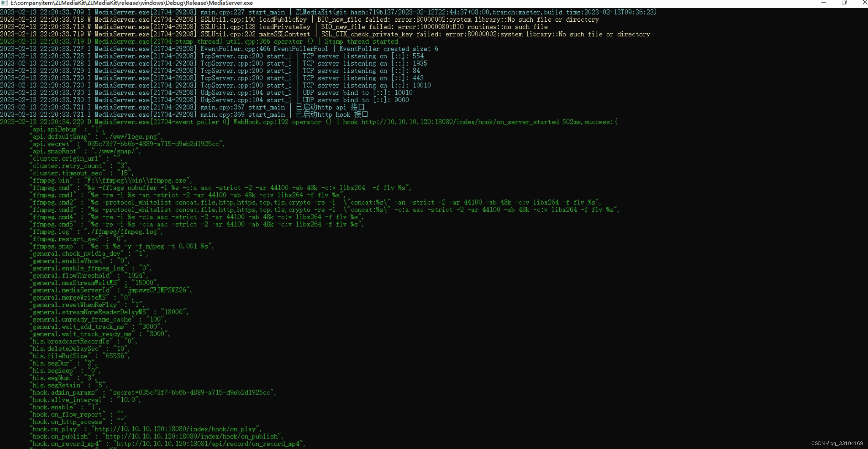Click the console window icon in title bar
Viewport: 868px width, 449px height.
(x=4, y=3)
